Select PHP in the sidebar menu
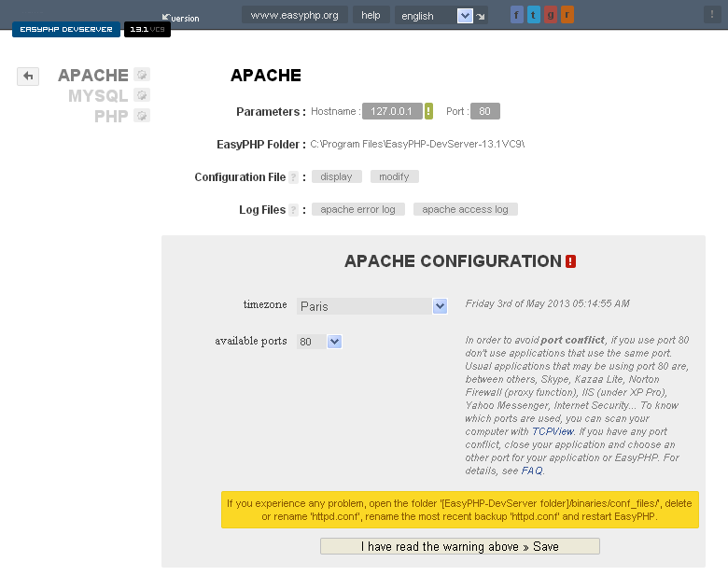 coord(111,116)
